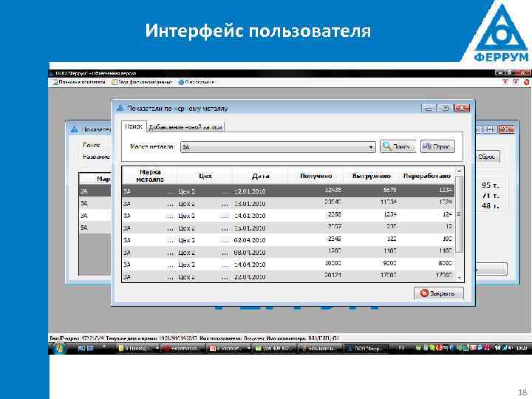Select the row dated 14.01.2010
532x399 pixels.
point(288,216)
